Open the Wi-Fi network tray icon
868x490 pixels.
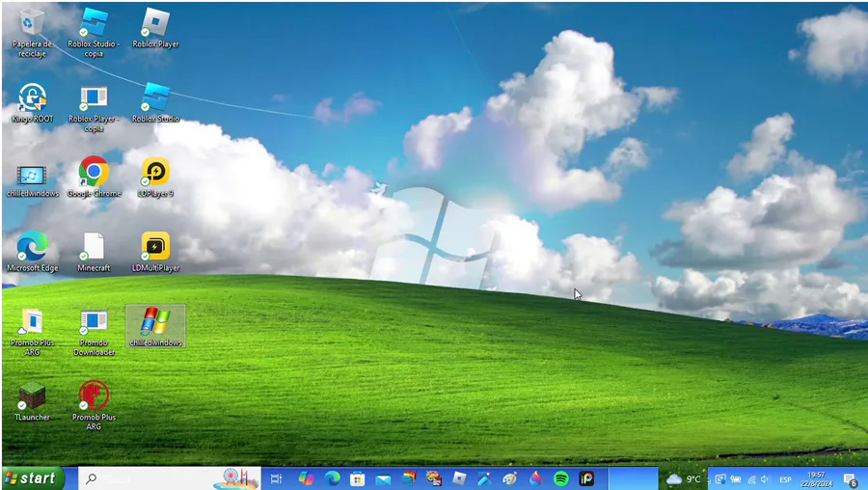[751, 479]
